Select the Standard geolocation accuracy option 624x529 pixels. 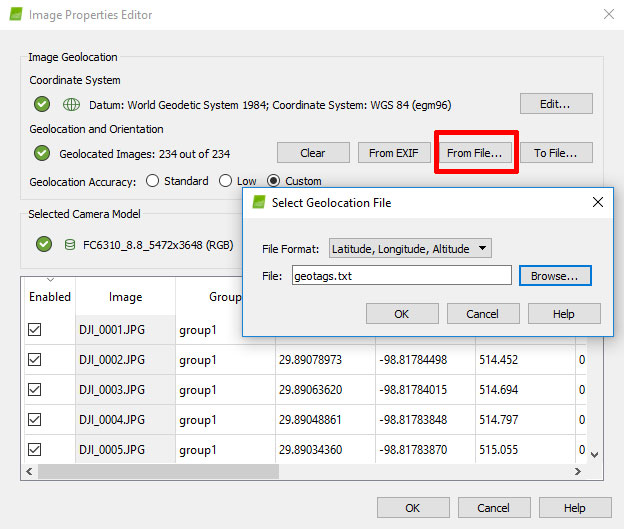click(x=153, y=182)
